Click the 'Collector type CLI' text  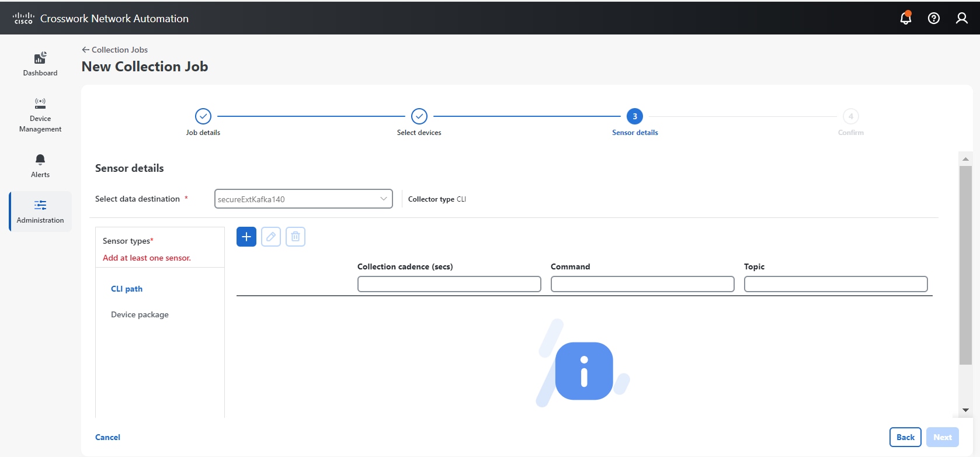tap(437, 199)
